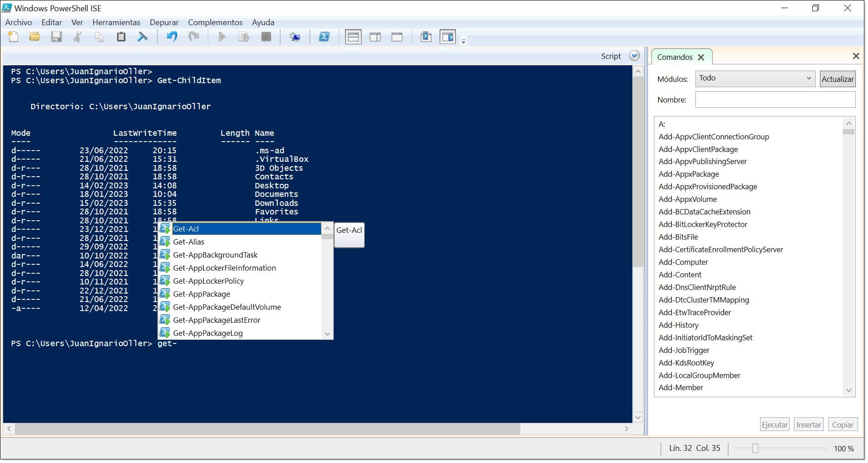Select Add-Member in the commands list

tap(680, 387)
